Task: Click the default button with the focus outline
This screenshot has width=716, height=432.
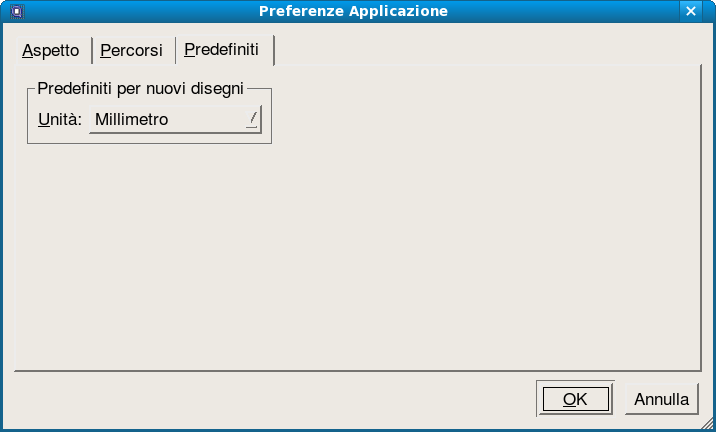Action: pos(575,399)
